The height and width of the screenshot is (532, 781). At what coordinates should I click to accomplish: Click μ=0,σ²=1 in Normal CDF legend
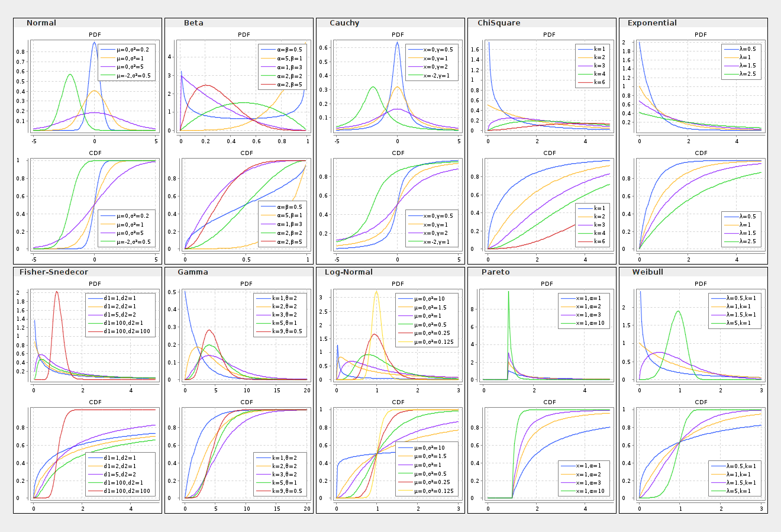click(130, 225)
